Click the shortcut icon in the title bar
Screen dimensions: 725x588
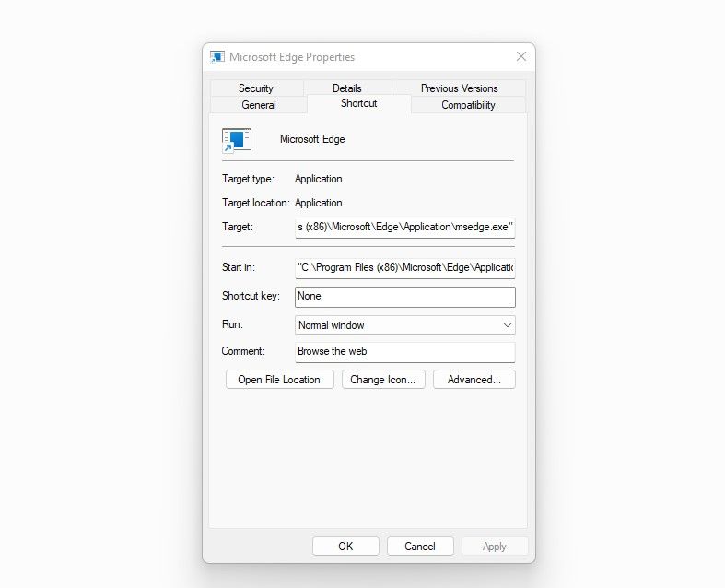click(x=216, y=57)
